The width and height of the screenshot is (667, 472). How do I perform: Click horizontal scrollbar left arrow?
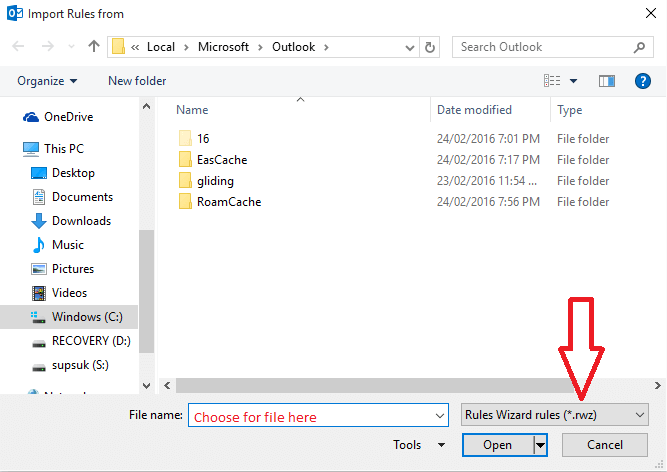(x=167, y=386)
